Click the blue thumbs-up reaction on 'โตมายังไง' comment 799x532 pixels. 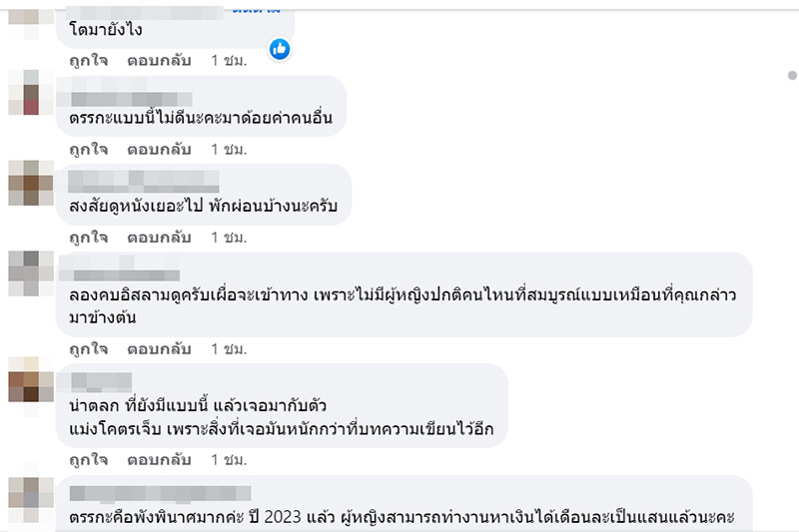[280, 48]
